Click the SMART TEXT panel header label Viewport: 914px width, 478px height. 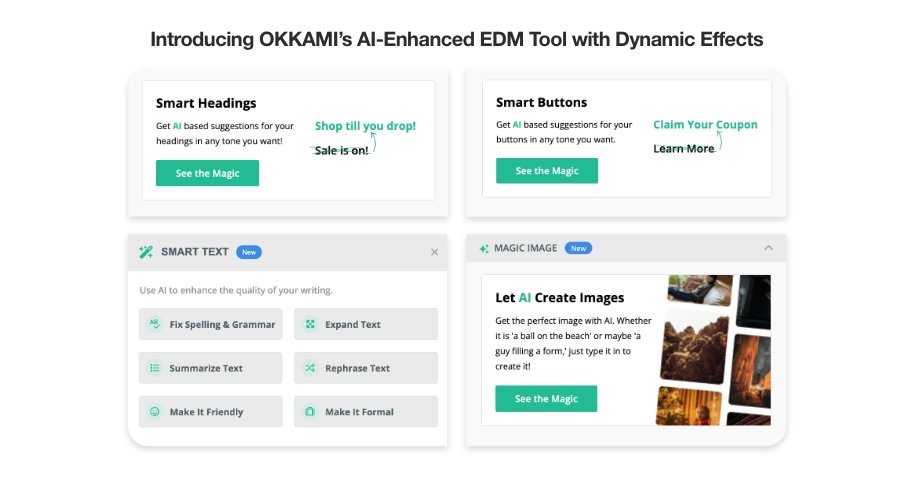195,252
